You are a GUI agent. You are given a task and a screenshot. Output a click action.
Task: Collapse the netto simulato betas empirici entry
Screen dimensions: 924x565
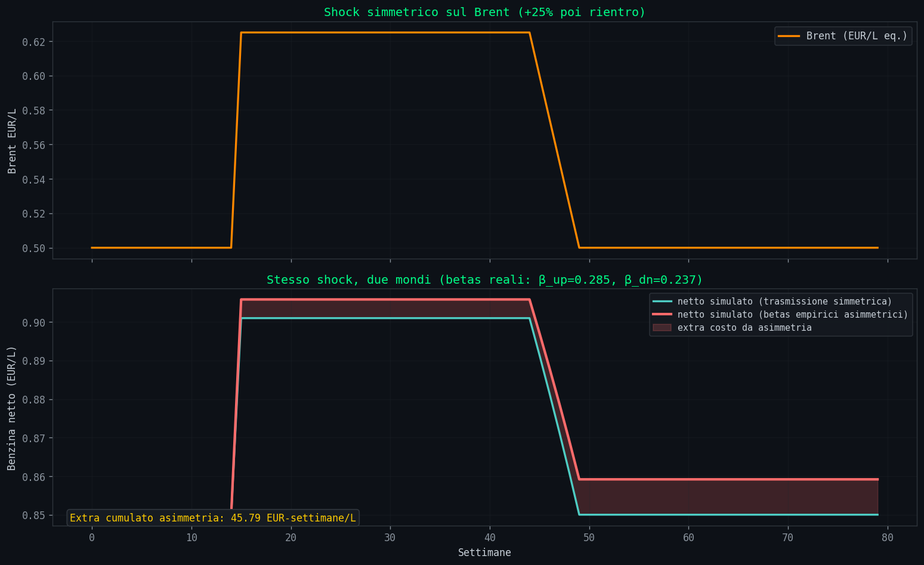tap(793, 315)
